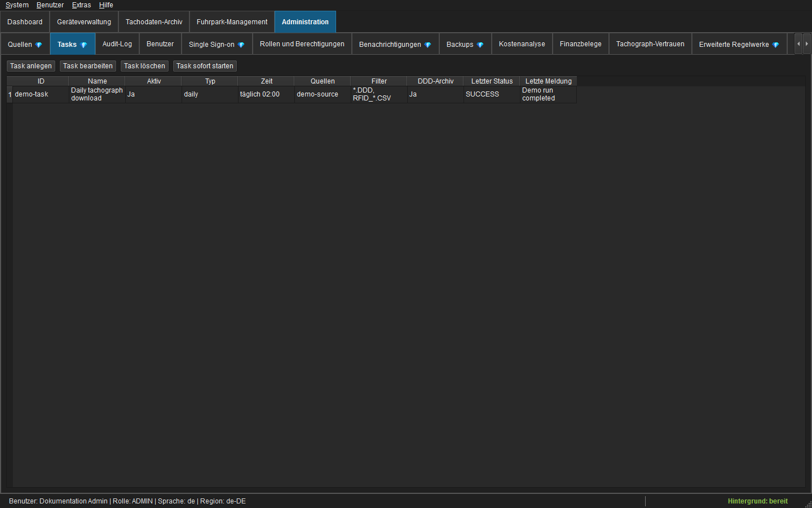812x508 pixels.
Task: Click the Task anlegen button
Action: (x=31, y=66)
